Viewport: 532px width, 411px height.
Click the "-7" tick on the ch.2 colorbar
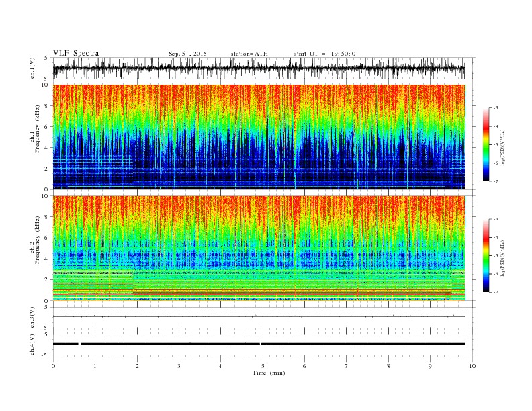[495, 292]
